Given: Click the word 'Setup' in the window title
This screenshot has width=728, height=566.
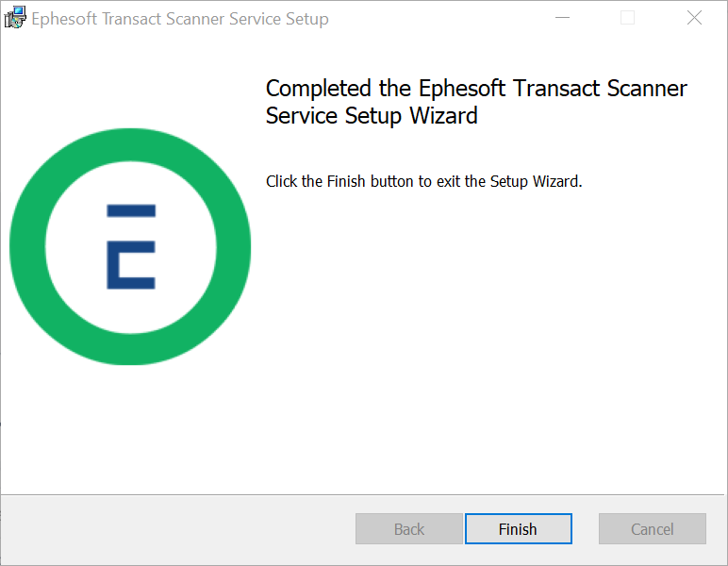Looking at the screenshot, I should 306,20.
